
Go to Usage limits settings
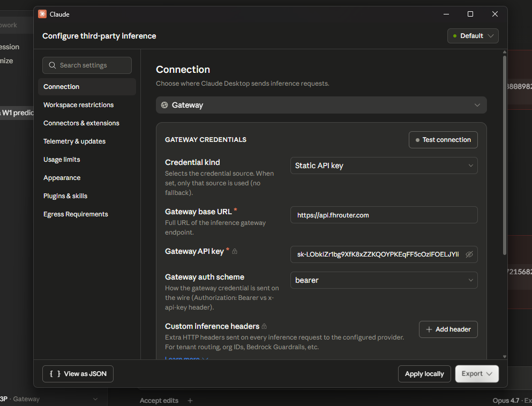(x=62, y=160)
